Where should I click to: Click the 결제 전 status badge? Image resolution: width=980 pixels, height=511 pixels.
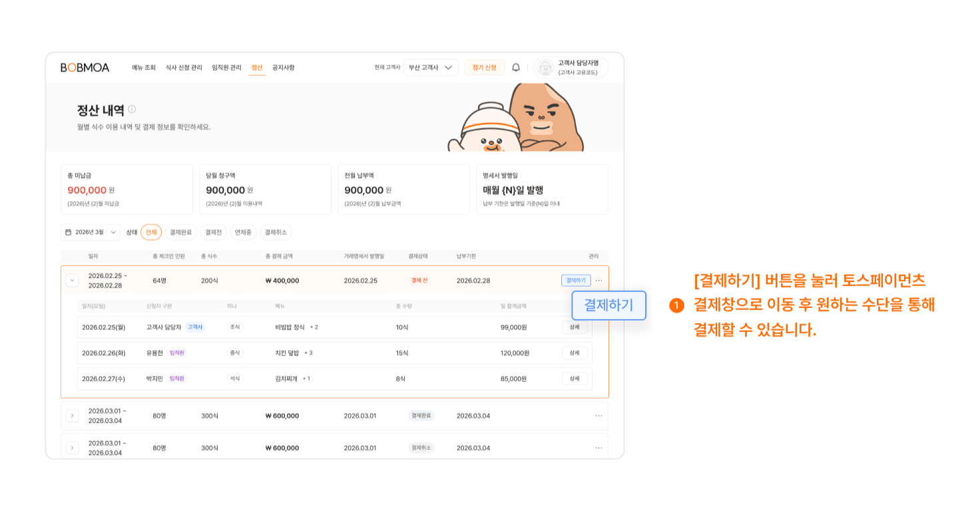(419, 280)
